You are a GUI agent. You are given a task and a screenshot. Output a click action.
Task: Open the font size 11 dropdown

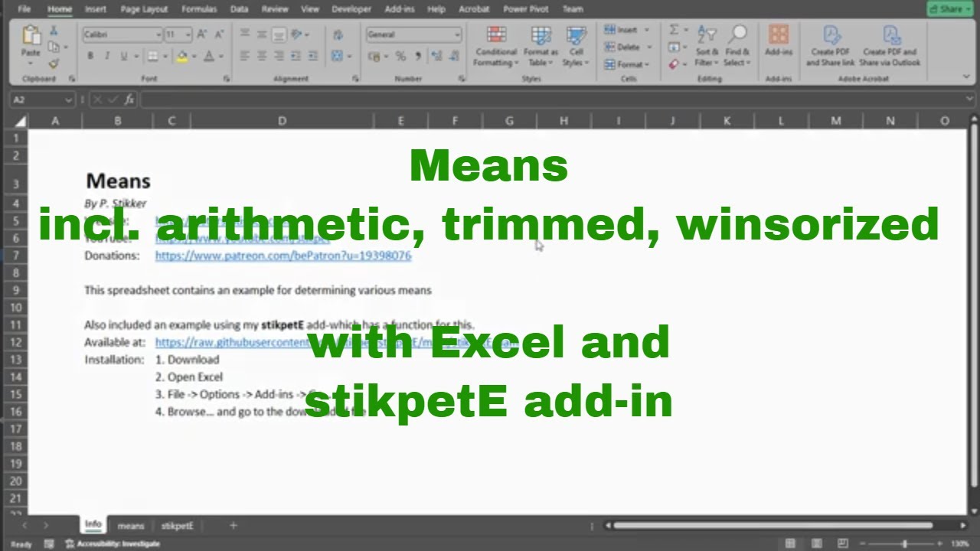pos(188,35)
